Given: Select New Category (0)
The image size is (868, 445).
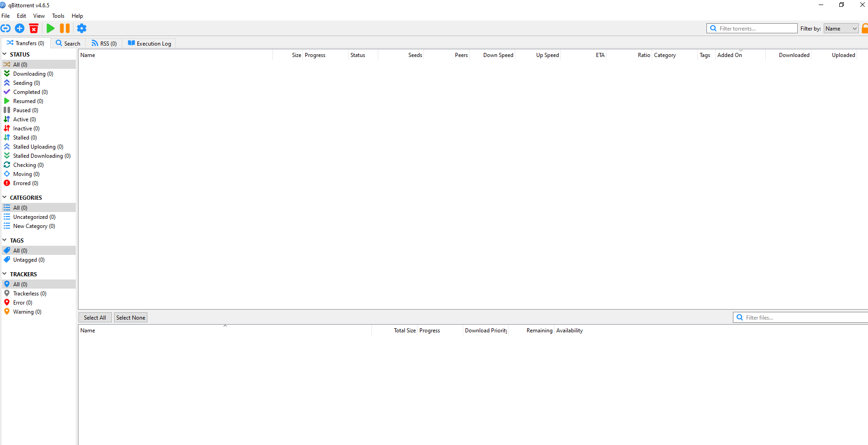Looking at the screenshot, I should 39,226.
